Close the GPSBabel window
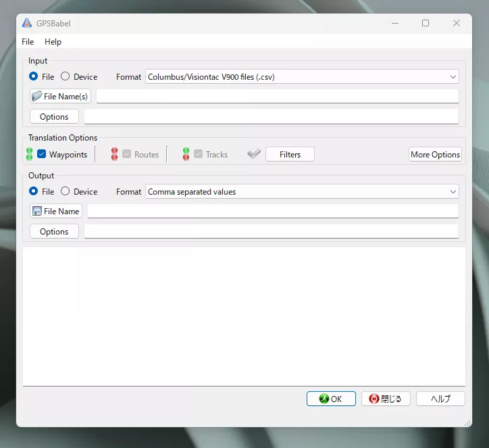489x448 pixels. [x=457, y=23]
